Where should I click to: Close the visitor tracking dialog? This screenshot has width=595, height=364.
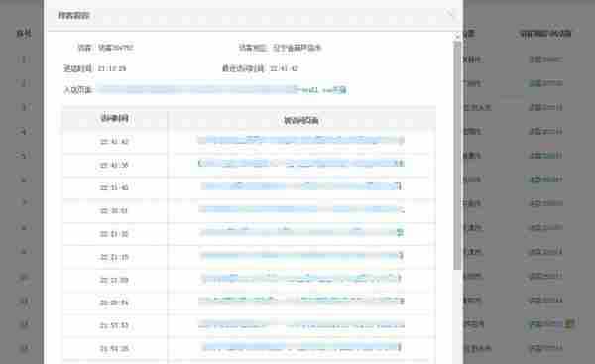[x=450, y=15]
